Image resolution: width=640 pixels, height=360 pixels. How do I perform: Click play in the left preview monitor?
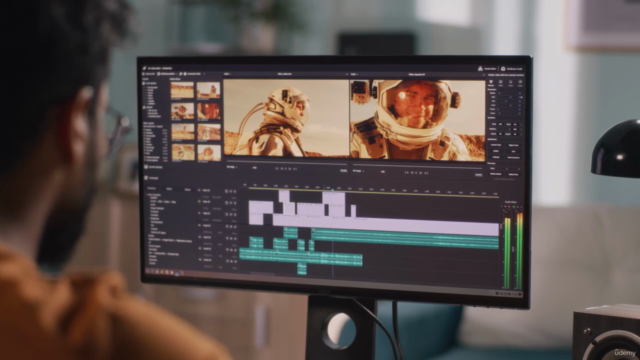point(286,169)
